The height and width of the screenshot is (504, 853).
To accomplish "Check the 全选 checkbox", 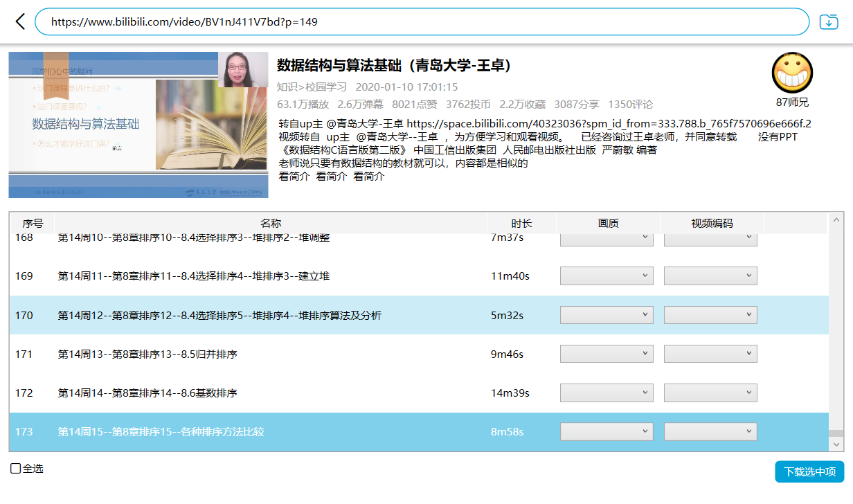I will [16, 469].
